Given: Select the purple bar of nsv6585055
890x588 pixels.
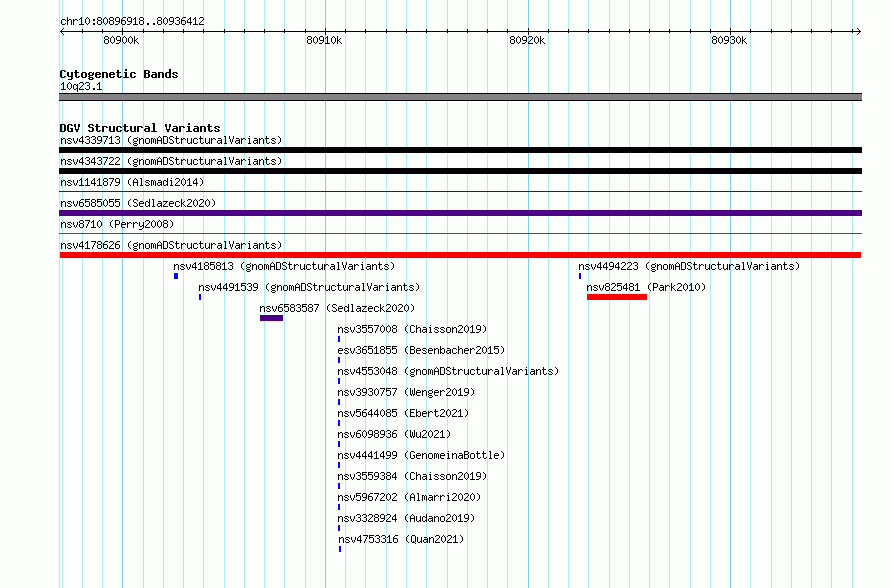Looking at the screenshot, I should [460, 213].
